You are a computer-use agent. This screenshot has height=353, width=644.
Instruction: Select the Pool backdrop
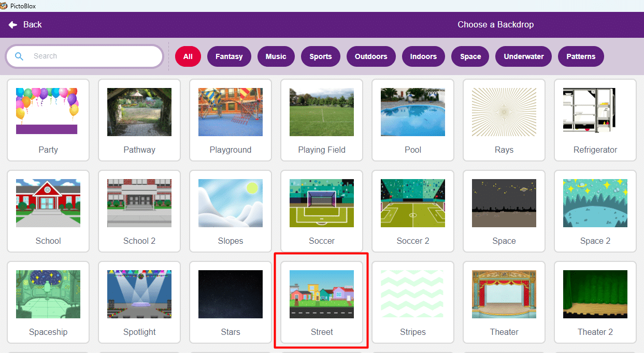tap(413, 120)
